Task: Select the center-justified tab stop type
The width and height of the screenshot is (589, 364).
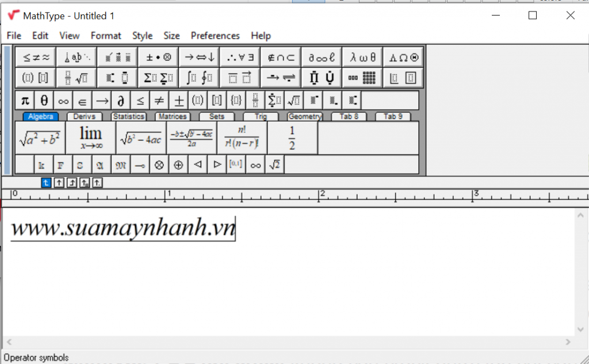Action: tap(59, 182)
